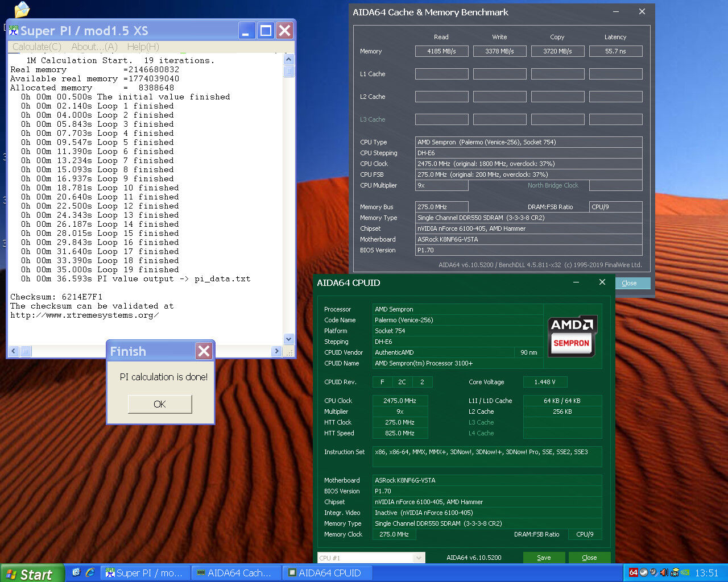The image size is (728, 582).
Task: Click the NVIDIA tray icon
Action: tap(685, 572)
